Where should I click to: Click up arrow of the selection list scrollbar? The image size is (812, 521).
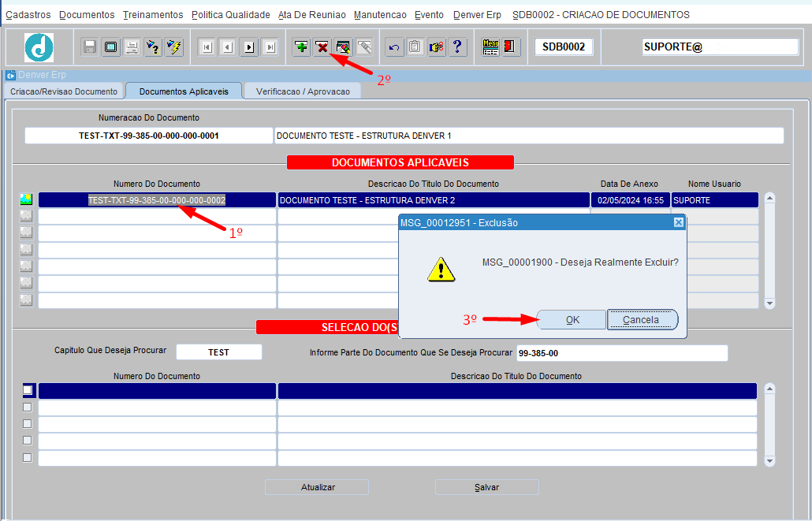[769, 389]
